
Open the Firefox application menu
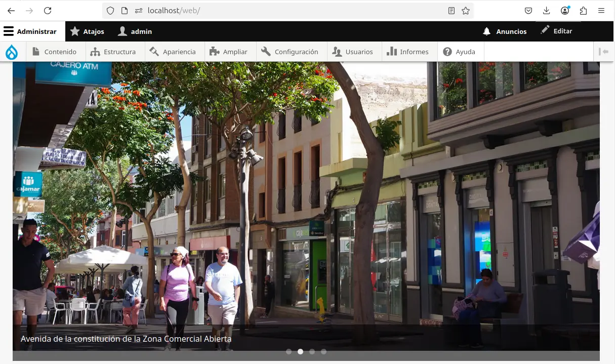(601, 10)
